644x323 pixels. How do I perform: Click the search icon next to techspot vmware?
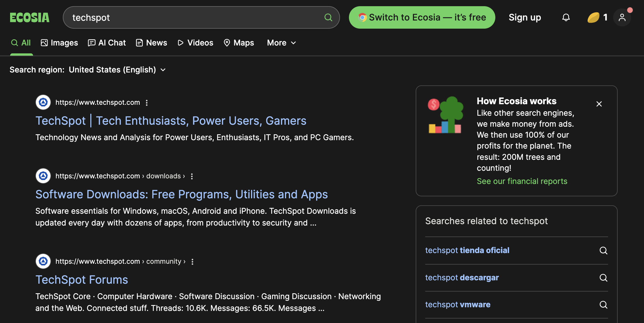point(603,305)
